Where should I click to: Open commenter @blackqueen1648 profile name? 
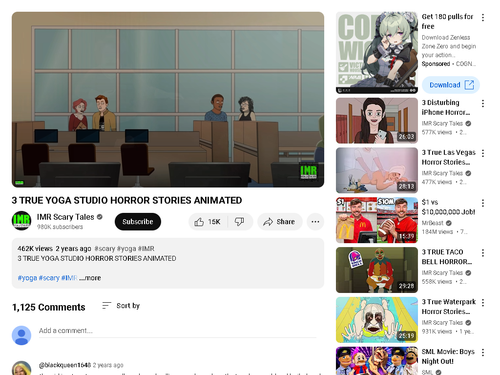65,365
